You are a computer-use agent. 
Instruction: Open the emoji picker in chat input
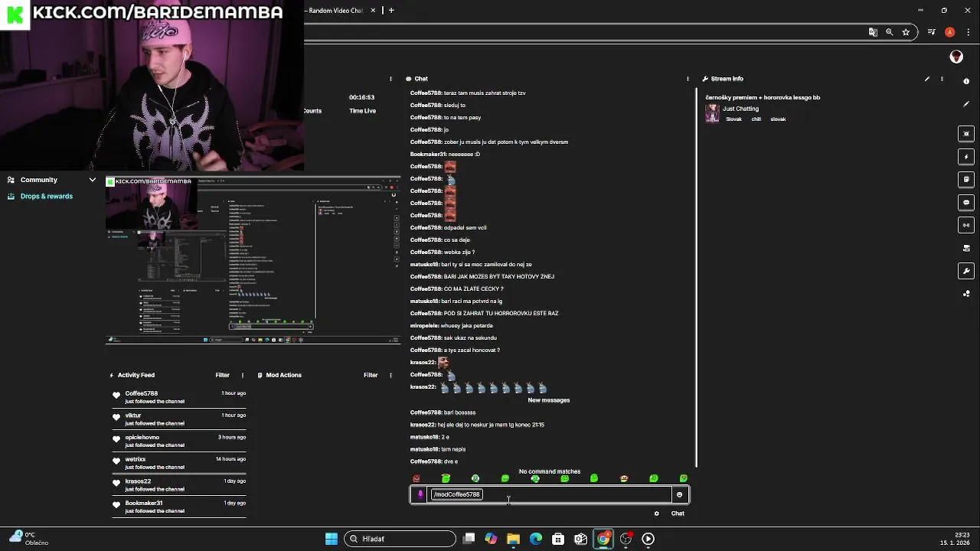(x=679, y=494)
